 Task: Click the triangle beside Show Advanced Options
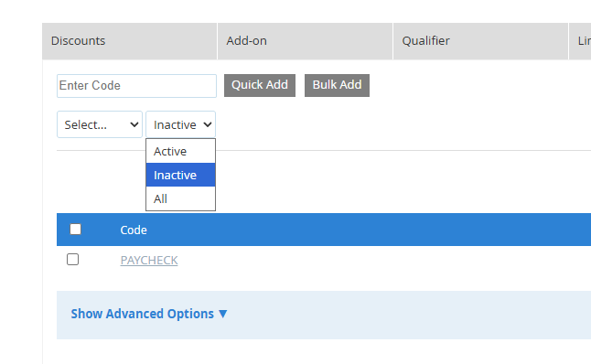coord(222,314)
